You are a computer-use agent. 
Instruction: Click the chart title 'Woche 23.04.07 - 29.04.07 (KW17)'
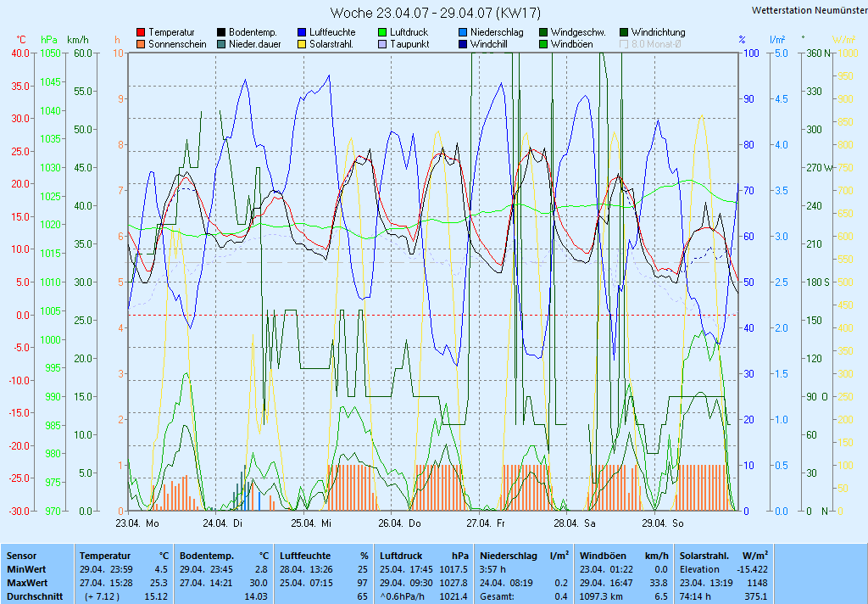[x=436, y=13]
